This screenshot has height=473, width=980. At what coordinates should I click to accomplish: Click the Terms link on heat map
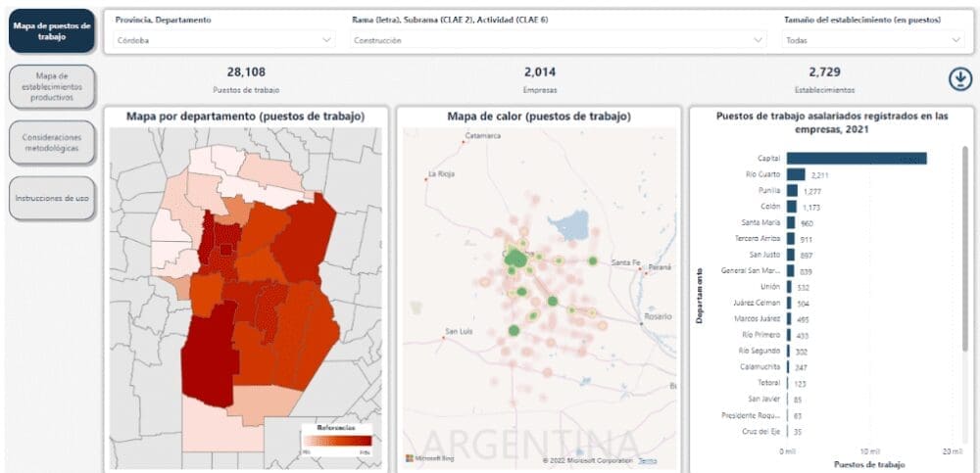tap(648, 459)
